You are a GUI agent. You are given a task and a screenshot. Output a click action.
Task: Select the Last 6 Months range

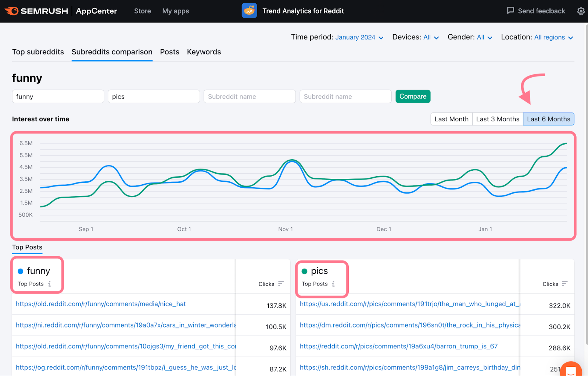548,119
